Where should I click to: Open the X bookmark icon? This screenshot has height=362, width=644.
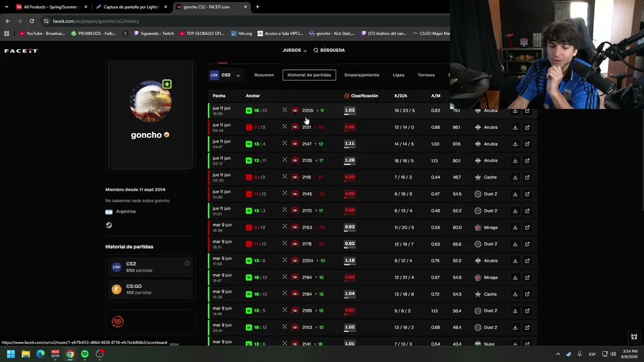coord(125,34)
